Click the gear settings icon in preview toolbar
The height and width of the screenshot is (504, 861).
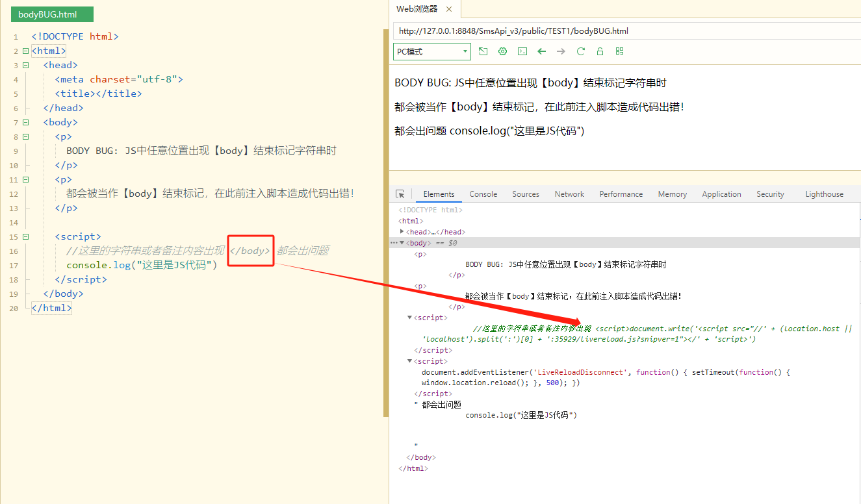pyautogui.click(x=502, y=51)
